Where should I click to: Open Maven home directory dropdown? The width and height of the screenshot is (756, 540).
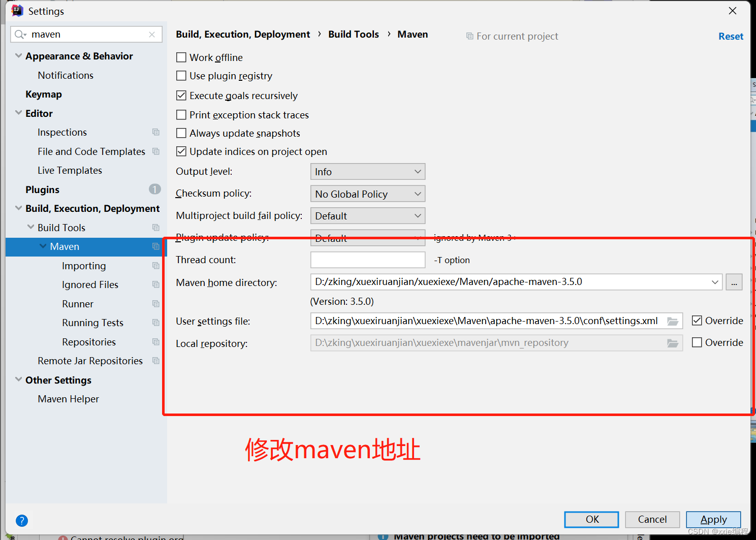pyautogui.click(x=715, y=282)
